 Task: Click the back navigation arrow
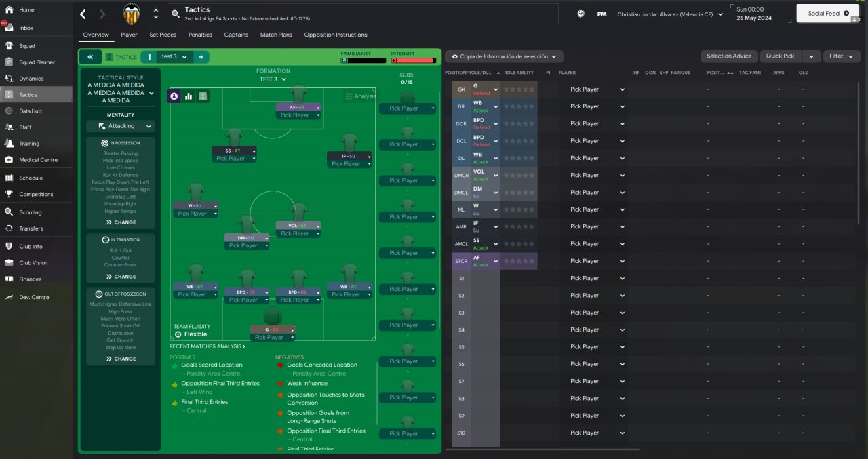click(83, 14)
